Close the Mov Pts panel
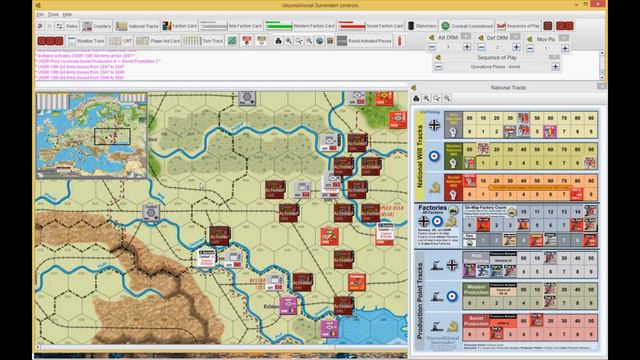Screen dimensions: 640x360 coord(564,38)
